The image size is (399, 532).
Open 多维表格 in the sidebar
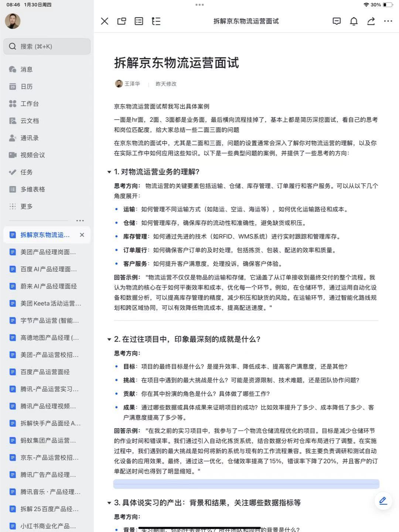point(47,189)
